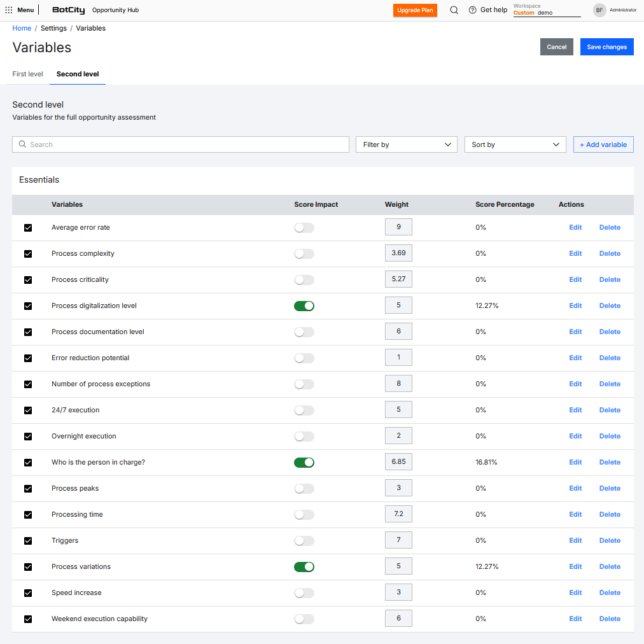Click the Get help question icon
Image resolution: width=644 pixels, height=644 pixels.
coord(472,10)
